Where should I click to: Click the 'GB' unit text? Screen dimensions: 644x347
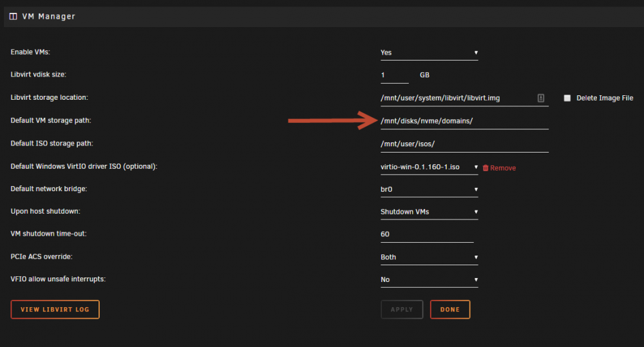(424, 75)
